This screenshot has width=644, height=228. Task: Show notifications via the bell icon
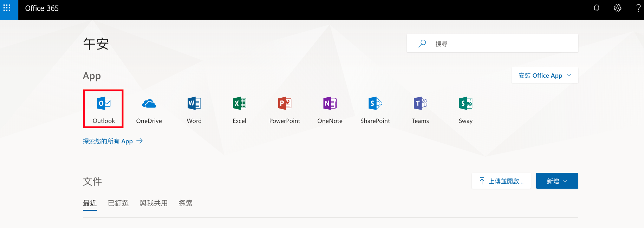click(597, 8)
